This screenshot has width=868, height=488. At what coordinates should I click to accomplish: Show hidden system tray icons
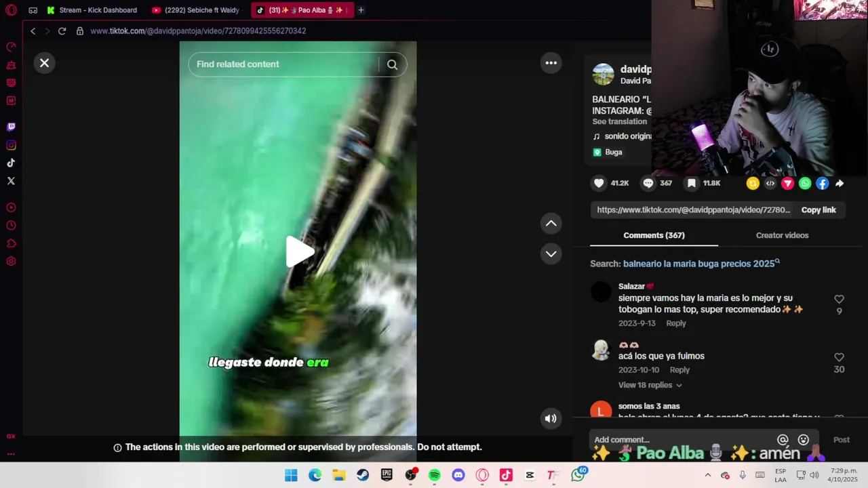708,475
